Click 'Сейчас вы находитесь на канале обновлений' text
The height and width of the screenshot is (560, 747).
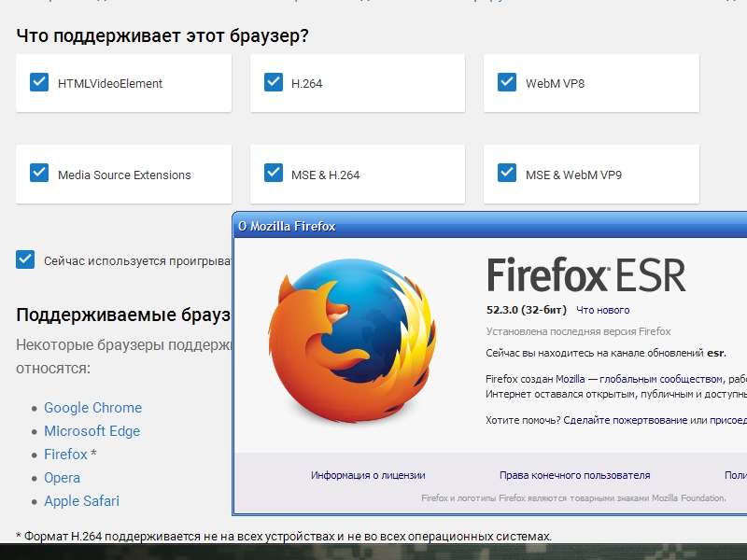(595, 354)
